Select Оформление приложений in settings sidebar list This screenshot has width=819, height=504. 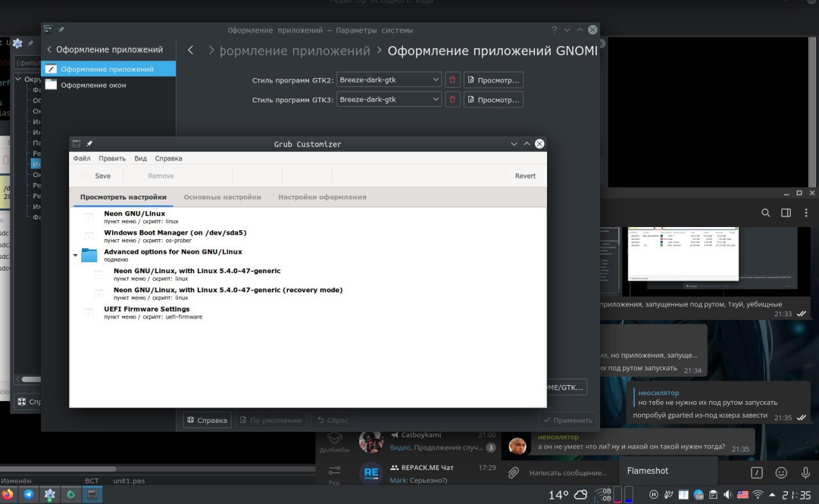[108, 69]
